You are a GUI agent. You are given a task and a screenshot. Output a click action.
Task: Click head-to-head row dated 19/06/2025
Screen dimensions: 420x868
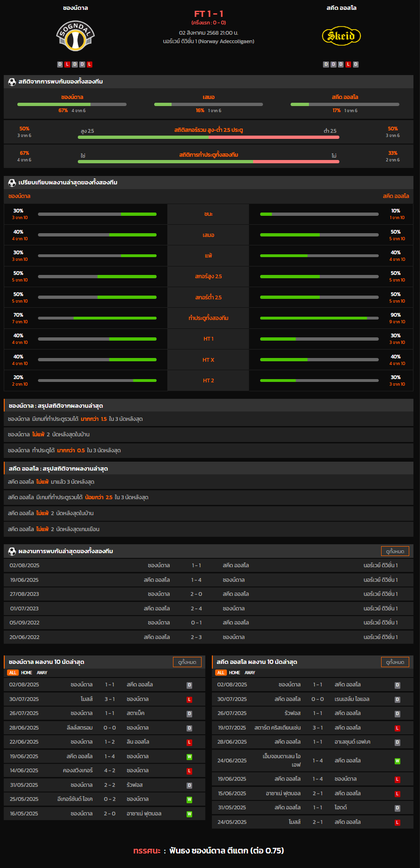(x=209, y=580)
